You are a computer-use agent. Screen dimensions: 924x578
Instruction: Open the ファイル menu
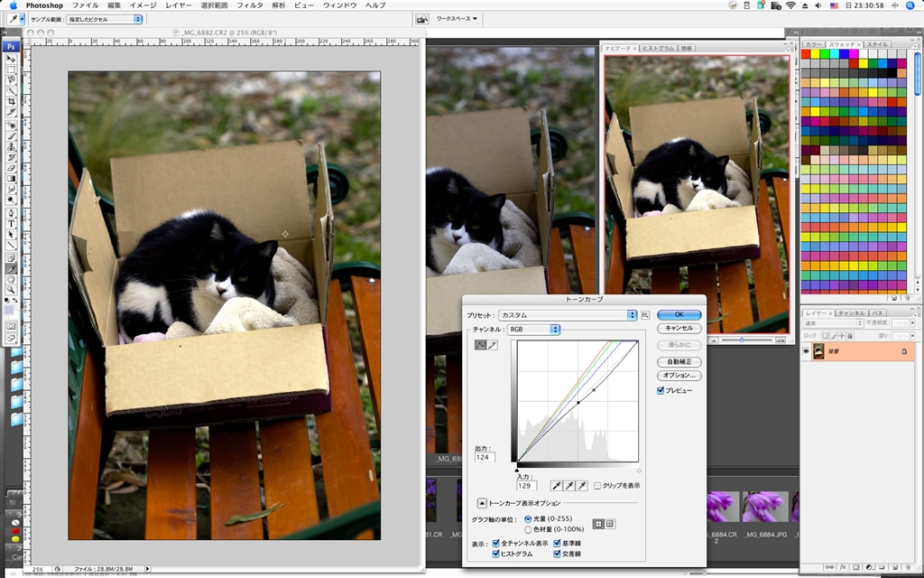tap(85, 5)
